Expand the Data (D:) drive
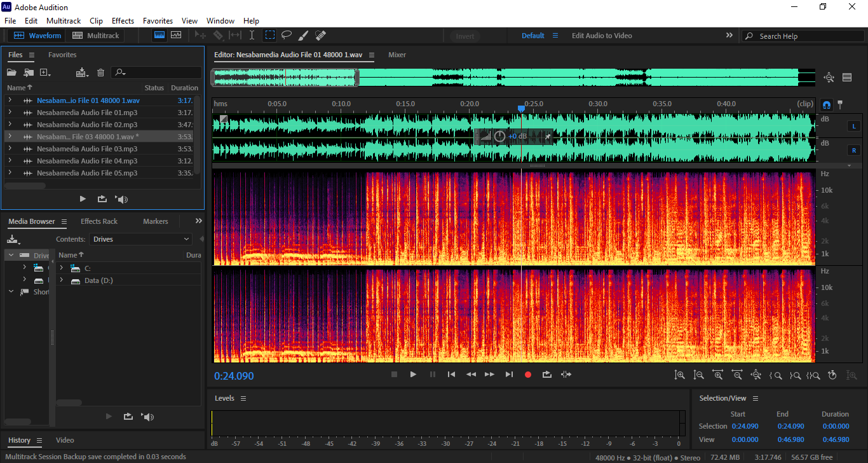 coord(62,280)
